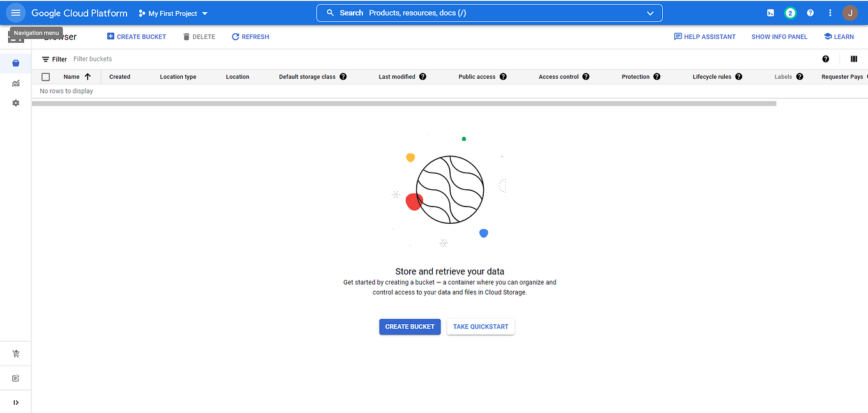Open the more options three-dot menu

830,12
